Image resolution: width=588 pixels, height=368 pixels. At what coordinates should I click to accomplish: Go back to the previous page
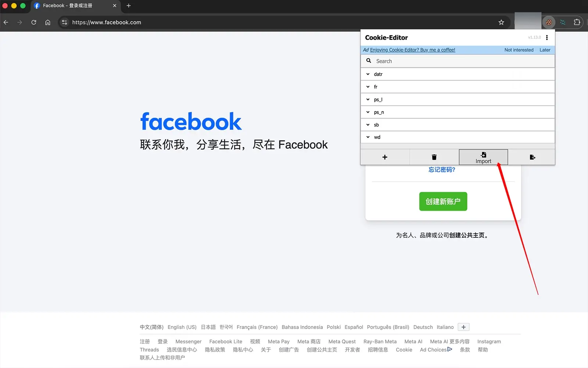click(x=6, y=22)
